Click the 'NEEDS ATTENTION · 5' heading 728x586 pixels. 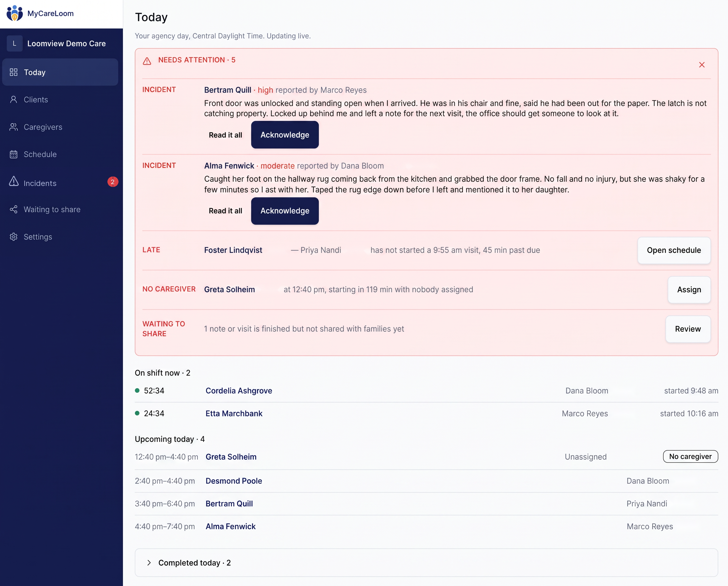pos(197,60)
